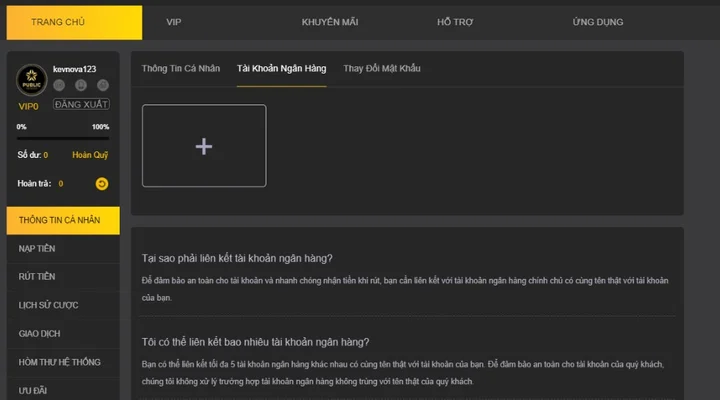The image size is (720, 400).
Task: Click heading Tôi có thể liên kết bao nhiêu tài khoản
Action: pyautogui.click(x=255, y=342)
